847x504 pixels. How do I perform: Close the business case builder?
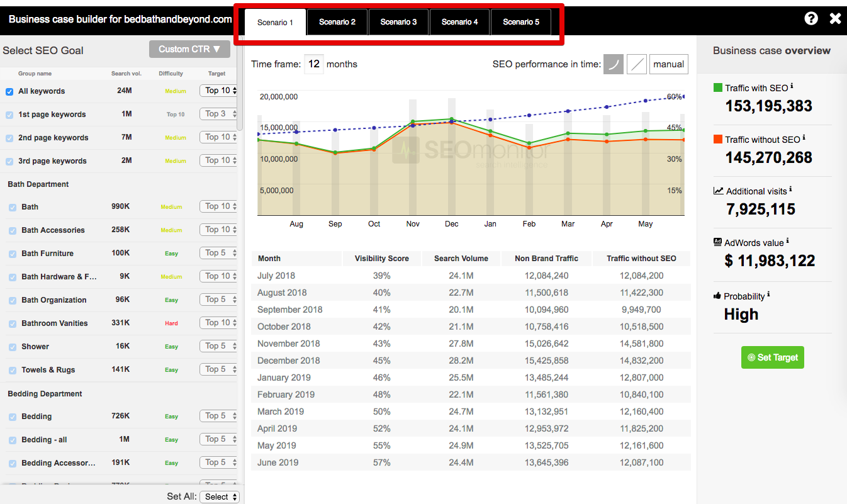pyautogui.click(x=835, y=18)
